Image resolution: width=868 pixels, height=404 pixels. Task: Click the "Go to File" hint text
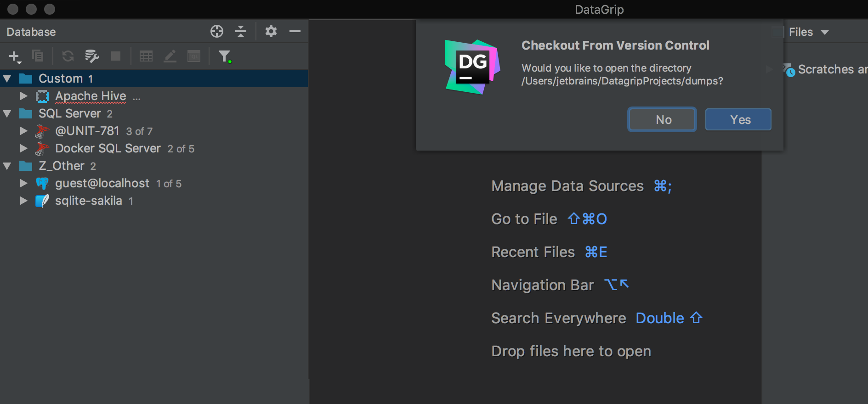524,219
